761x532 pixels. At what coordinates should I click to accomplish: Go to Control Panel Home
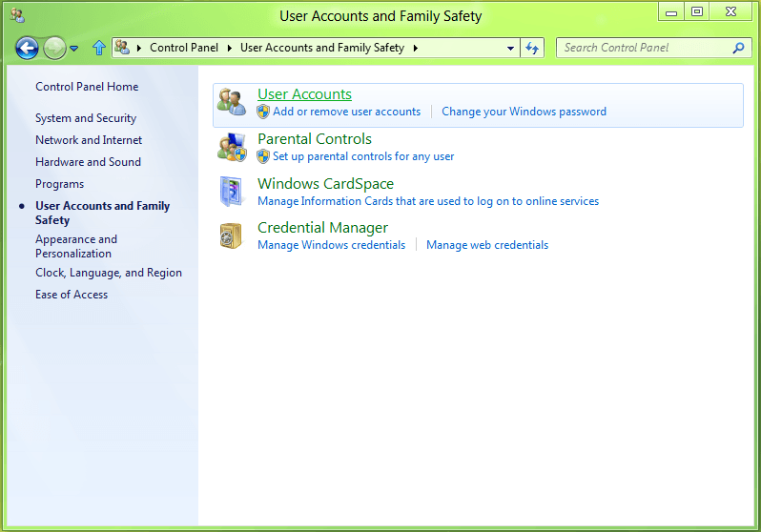click(87, 87)
